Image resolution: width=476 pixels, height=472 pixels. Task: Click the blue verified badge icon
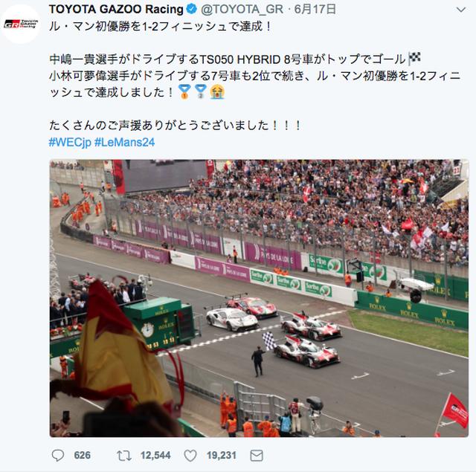192,10
